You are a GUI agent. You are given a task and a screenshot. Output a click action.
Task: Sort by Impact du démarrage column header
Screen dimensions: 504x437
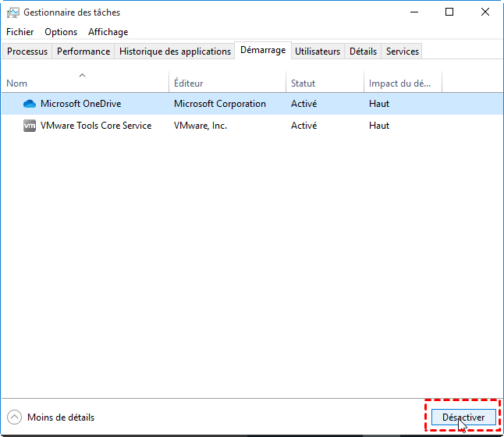[403, 83]
